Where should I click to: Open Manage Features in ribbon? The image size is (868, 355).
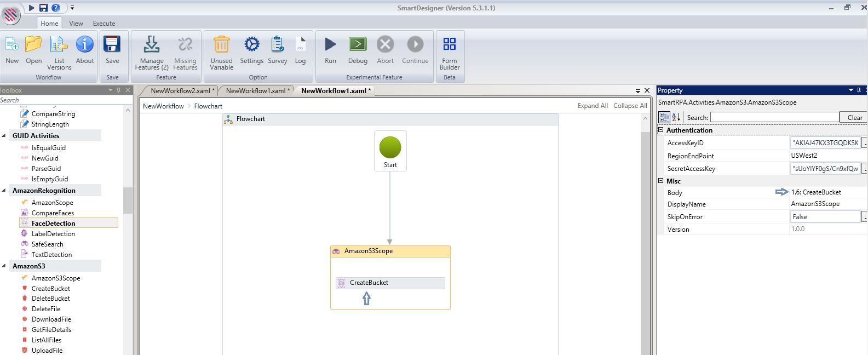click(151, 44)
